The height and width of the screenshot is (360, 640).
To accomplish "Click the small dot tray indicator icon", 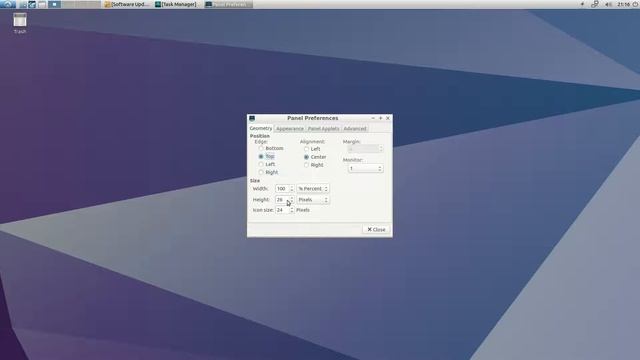I will pyautogui.click(x=582, y=4).
